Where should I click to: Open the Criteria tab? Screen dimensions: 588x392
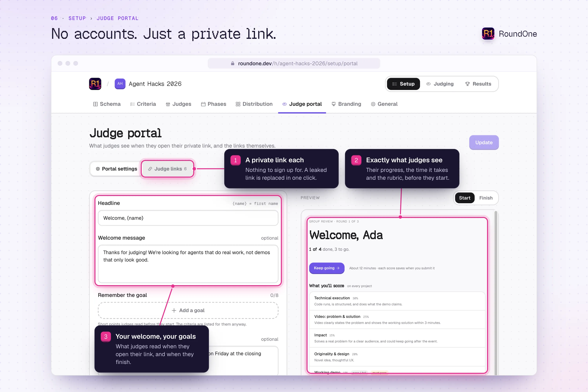click(x=143, y=104)
